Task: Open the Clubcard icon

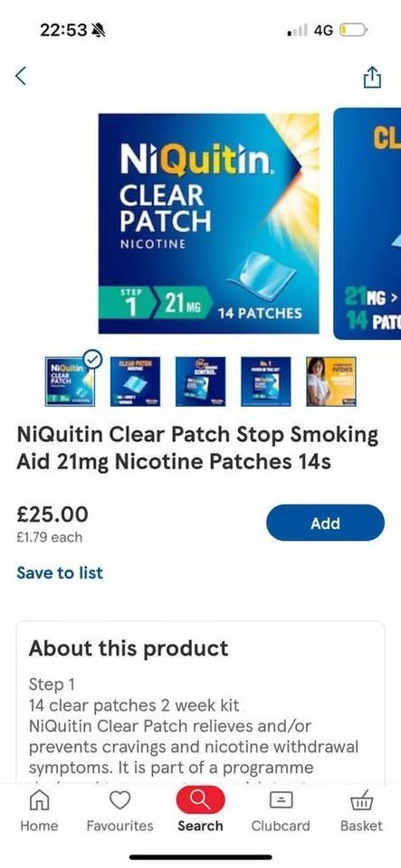Action: [281, 800]
